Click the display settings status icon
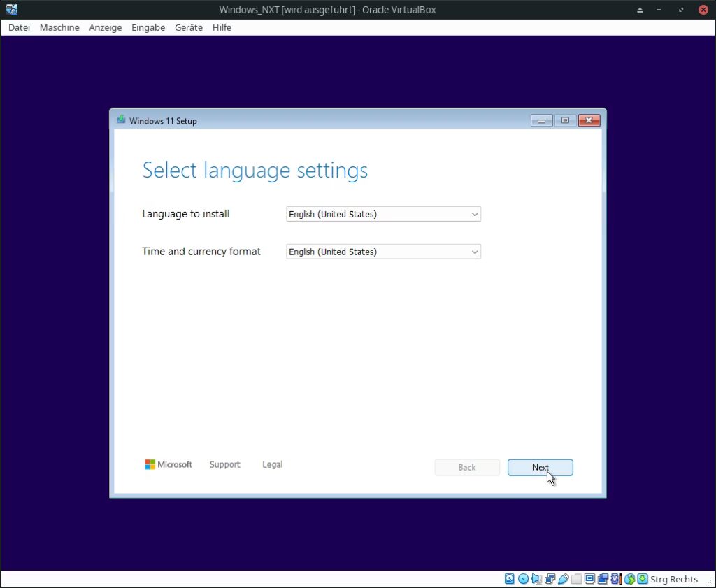Image resolution: width=716 pixels, height=588 pixels. 589,579
